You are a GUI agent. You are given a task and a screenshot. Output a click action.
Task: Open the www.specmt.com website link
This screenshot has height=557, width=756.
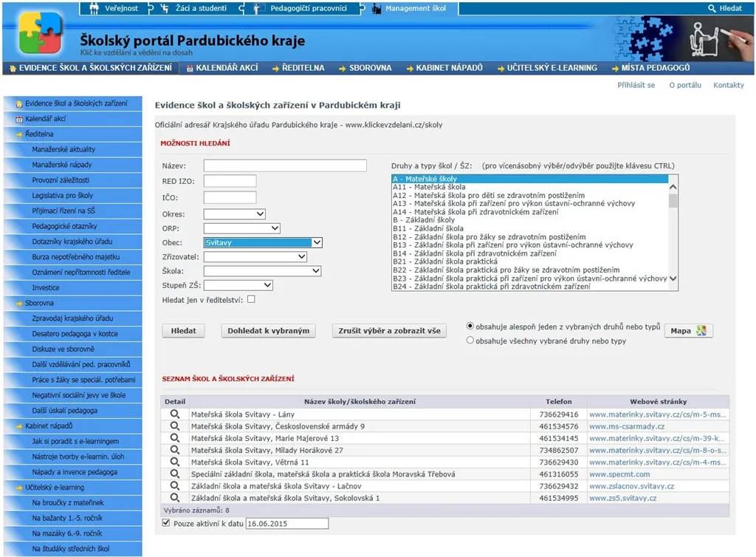click(x=619, y=474)
